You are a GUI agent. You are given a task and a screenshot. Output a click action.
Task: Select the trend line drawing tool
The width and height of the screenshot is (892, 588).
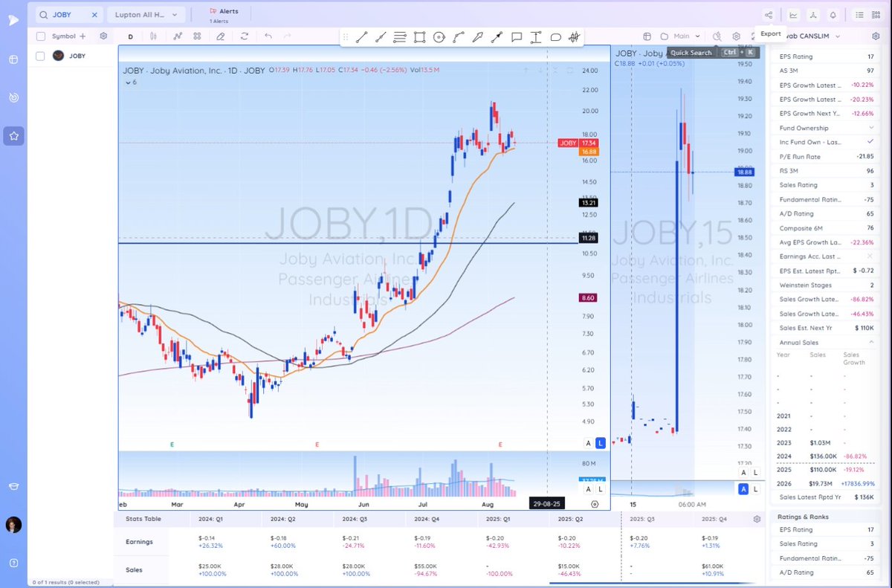click(361, 36)
